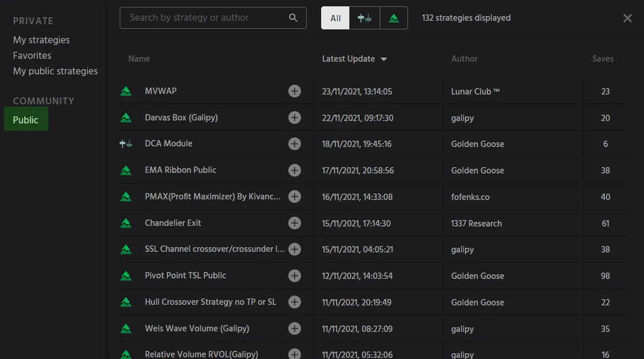644x359 pixels.
Task: Click author Lunar Club ™
Action: pyautogui.click(x=475, y=91)
